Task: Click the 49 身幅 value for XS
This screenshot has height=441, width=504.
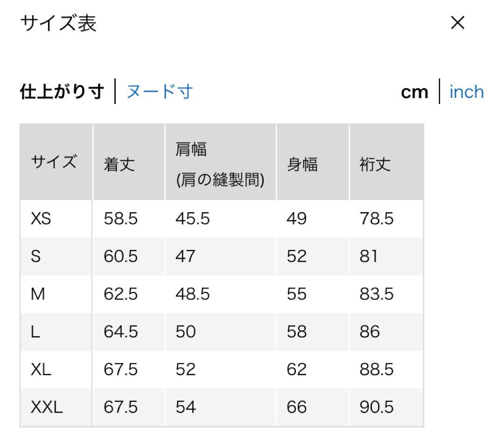Action: click(x=296, y=219)
